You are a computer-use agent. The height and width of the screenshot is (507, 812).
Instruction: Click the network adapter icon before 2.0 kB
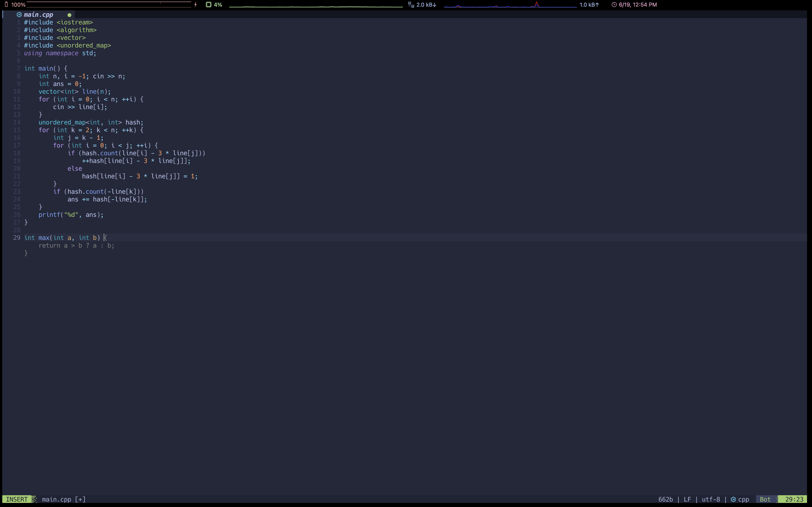[411, 4]
